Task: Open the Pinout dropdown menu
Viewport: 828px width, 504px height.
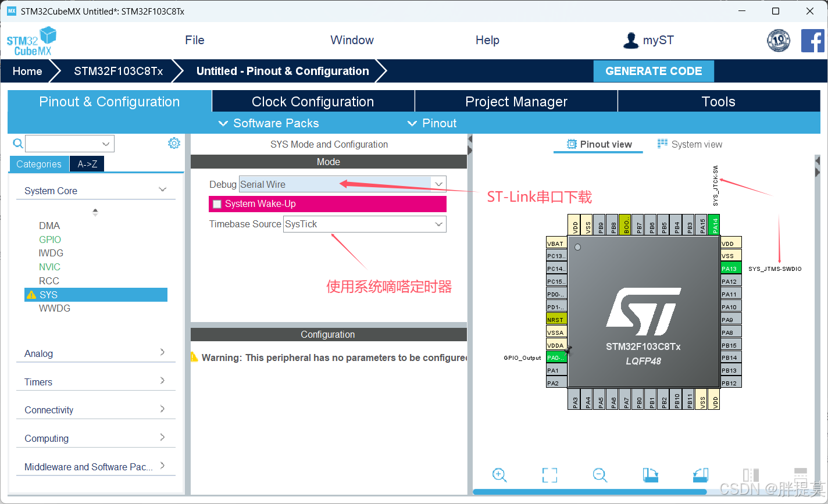Action: pyautogui.click(x=432, y=123)
